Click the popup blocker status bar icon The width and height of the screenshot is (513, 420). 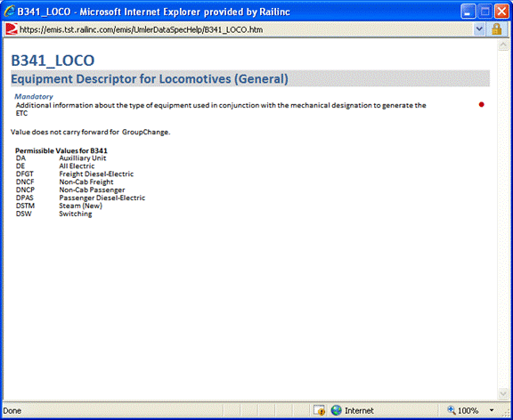coord(319,410)
